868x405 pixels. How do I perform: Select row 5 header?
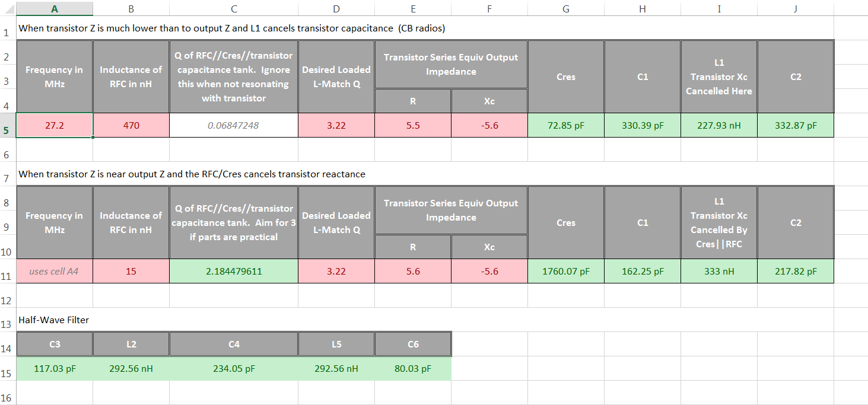click(7, 125)
